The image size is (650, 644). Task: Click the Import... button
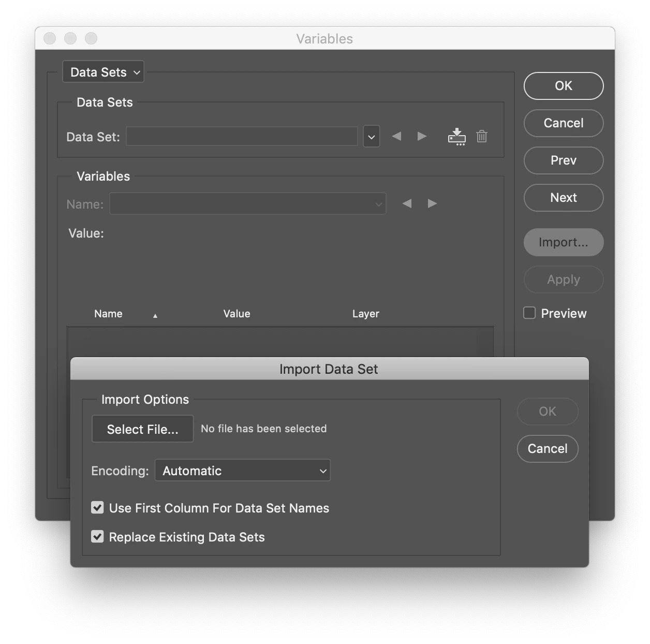pos(564,242)
